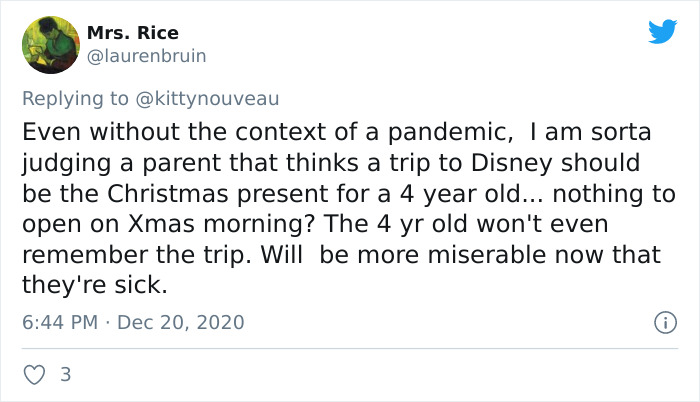
Task: Open the tweet info icon
Action: click(x=661, y=323)
